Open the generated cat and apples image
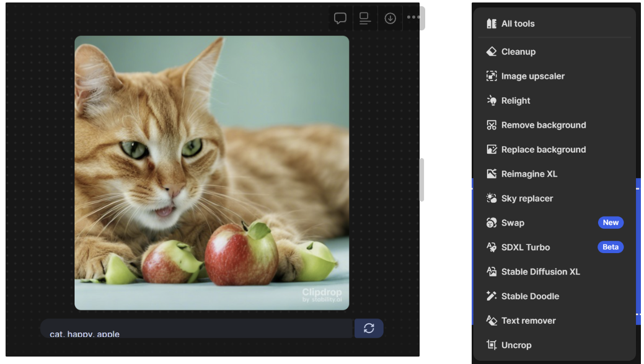Screen dimensions: 644x364 (x=211, y=173)
